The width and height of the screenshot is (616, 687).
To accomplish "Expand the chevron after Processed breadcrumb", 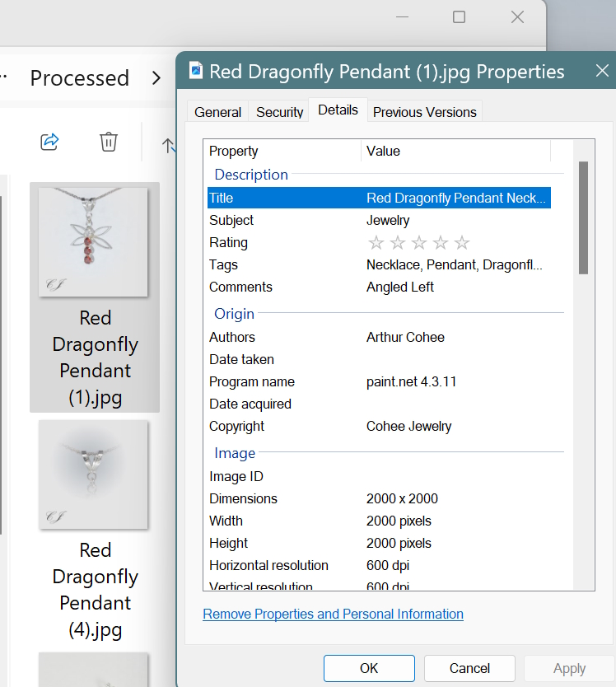I will click(x=156, y=78).
